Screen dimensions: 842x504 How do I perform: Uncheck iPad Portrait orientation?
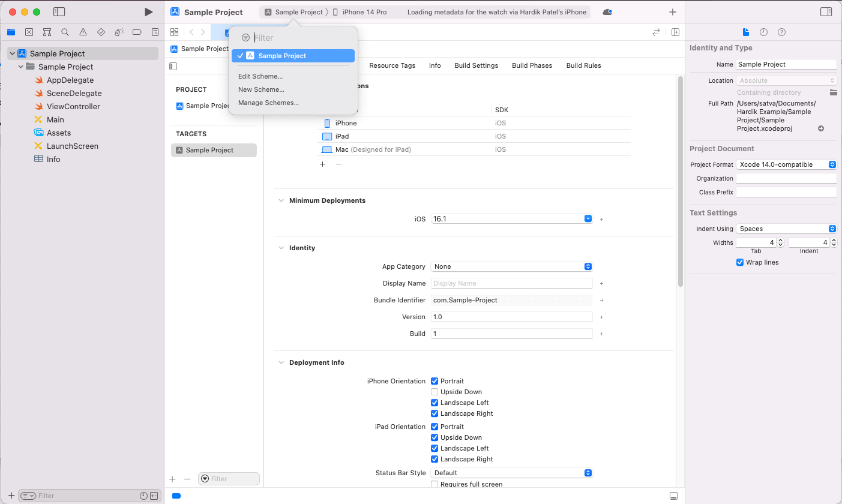point(435,427)
